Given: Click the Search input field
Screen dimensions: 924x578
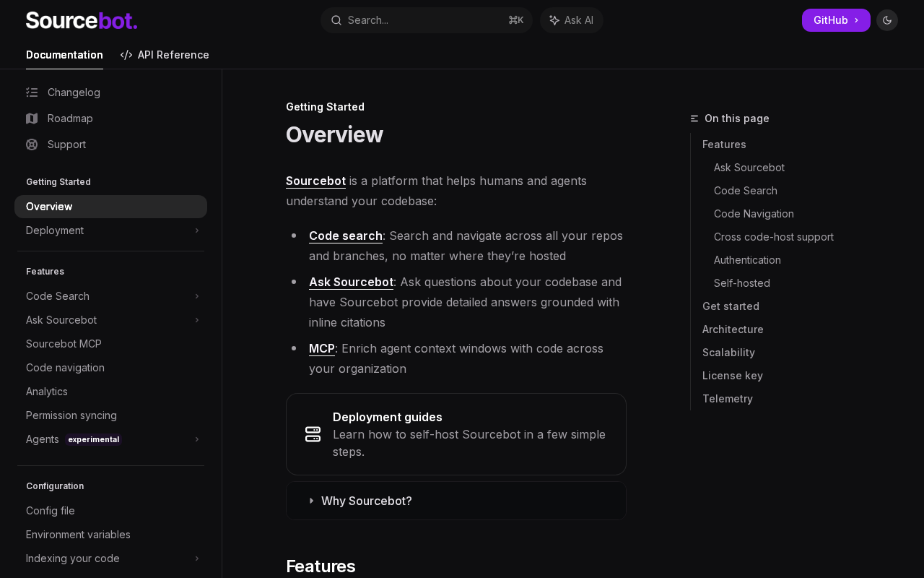Looking at the screenshot, I should coord(426,20).
